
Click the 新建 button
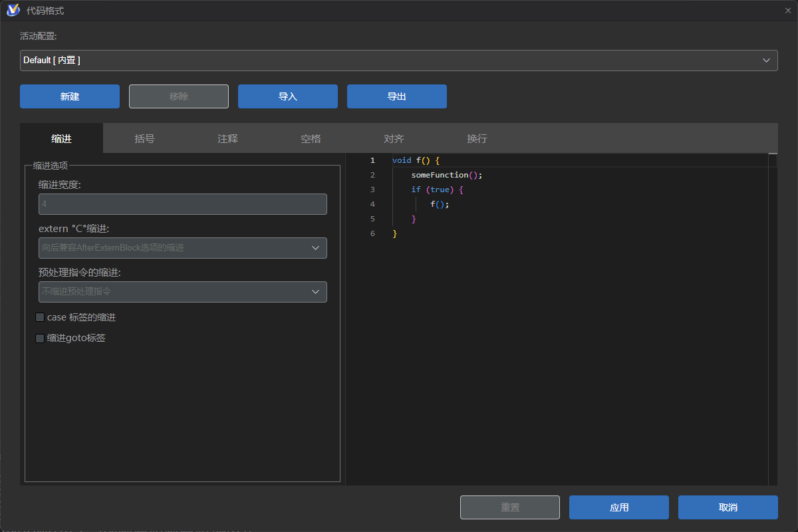[x=70, y=96]
